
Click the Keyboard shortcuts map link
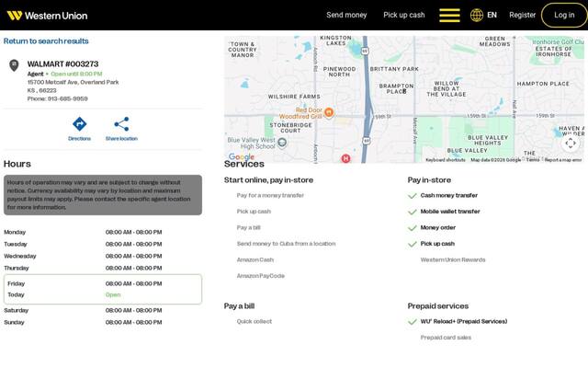point(446,160)
